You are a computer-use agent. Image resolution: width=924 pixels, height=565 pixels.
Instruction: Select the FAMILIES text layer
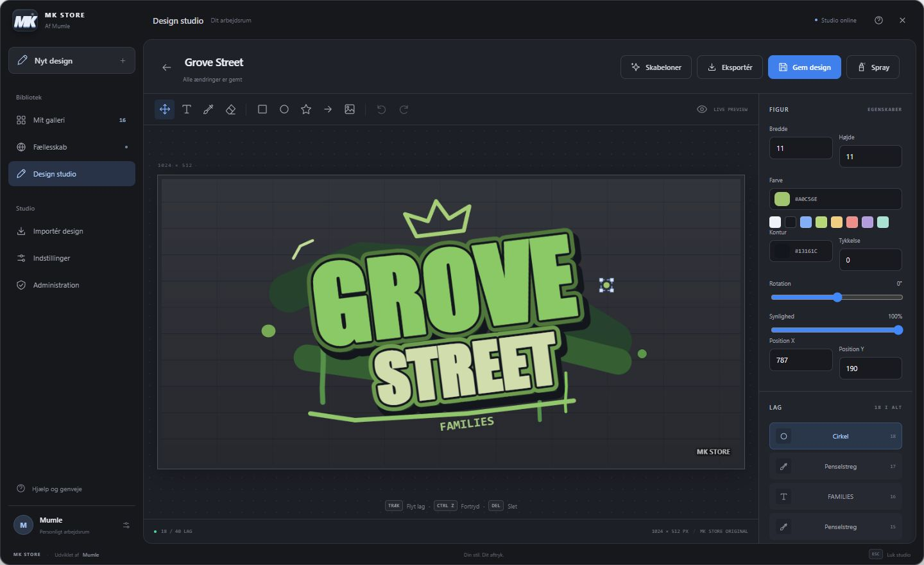coord(835,496)
